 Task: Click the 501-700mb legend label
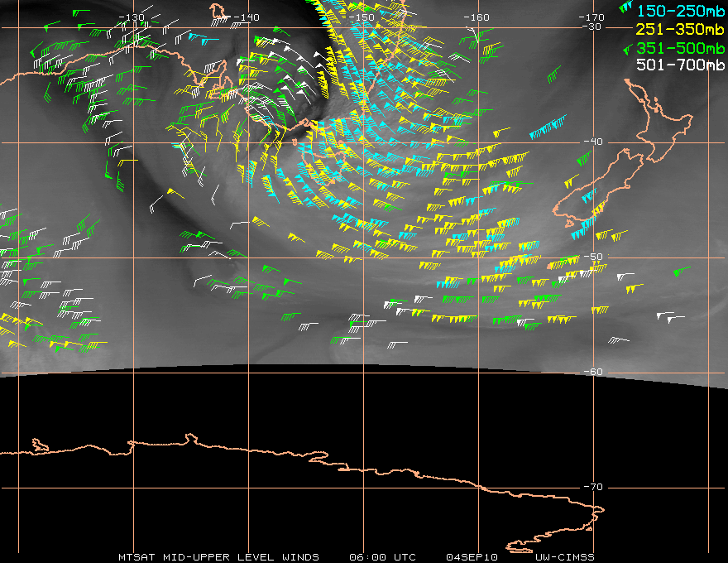(680, 65)
